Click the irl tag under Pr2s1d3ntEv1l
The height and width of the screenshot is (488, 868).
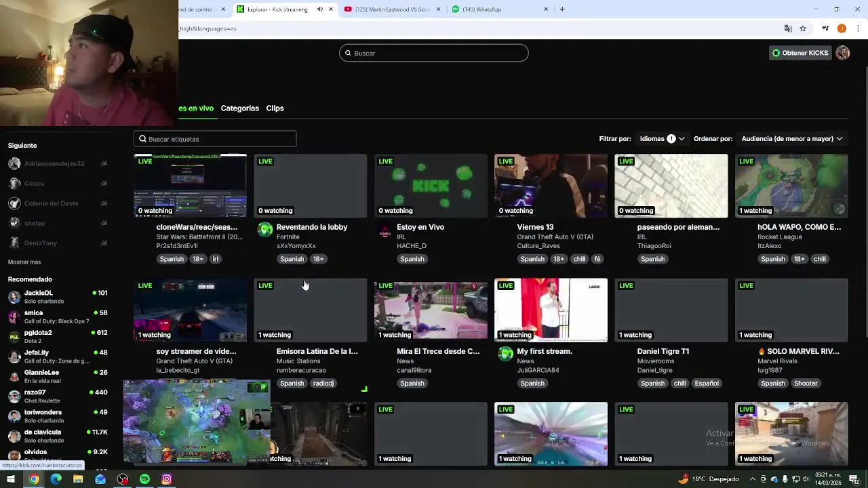216,259
